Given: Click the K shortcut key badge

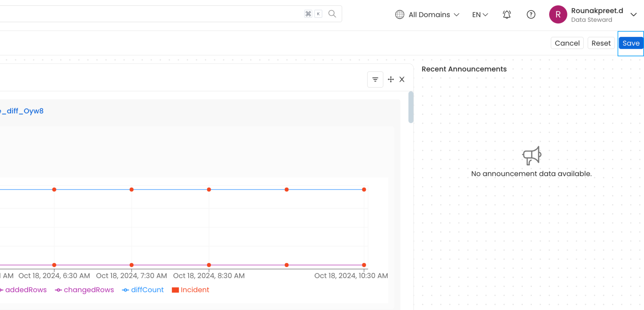Looking at the screenshot, I should point(318,14).
